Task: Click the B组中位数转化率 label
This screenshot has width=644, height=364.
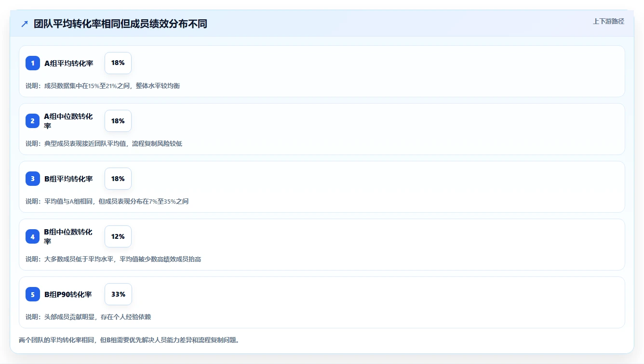Action: (x=68, y=236)
